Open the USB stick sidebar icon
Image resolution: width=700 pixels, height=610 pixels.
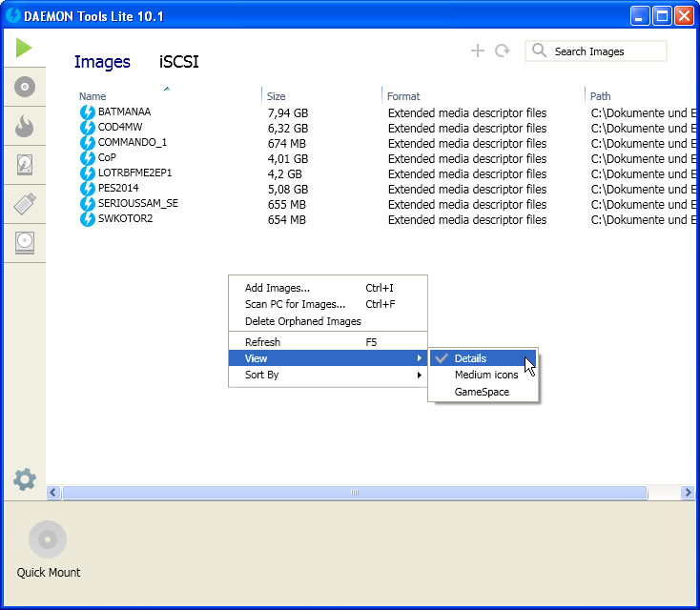tap(25, 204)
